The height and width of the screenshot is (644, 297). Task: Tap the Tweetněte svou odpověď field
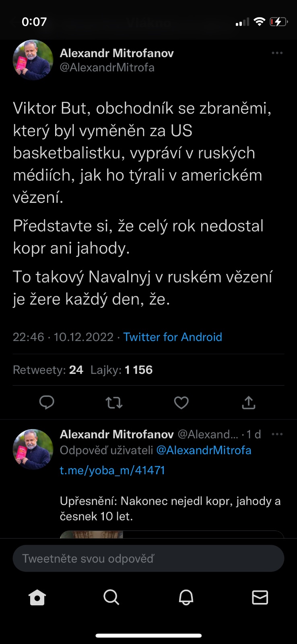click(x=148, y=558)
